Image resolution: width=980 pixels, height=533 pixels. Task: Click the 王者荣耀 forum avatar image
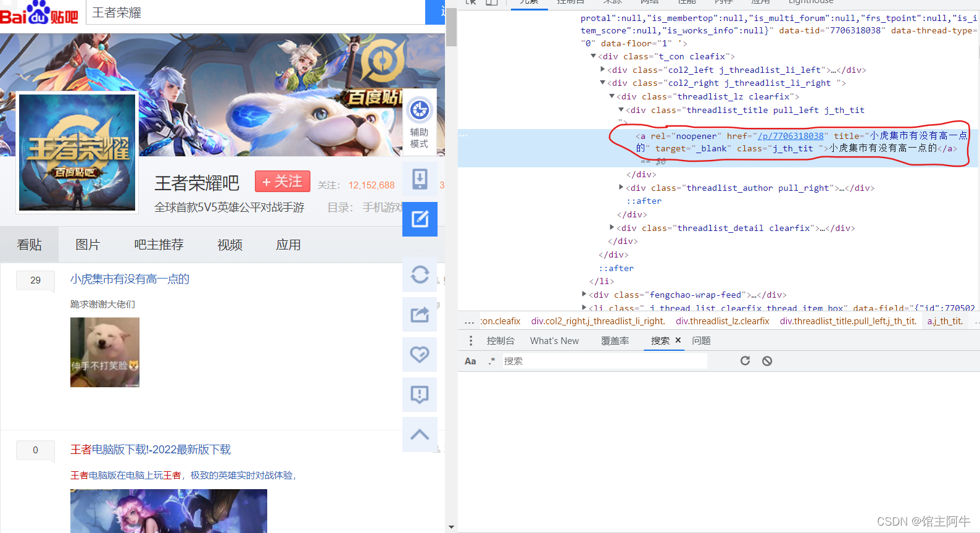pyautogui.click(x=77, y=153)
